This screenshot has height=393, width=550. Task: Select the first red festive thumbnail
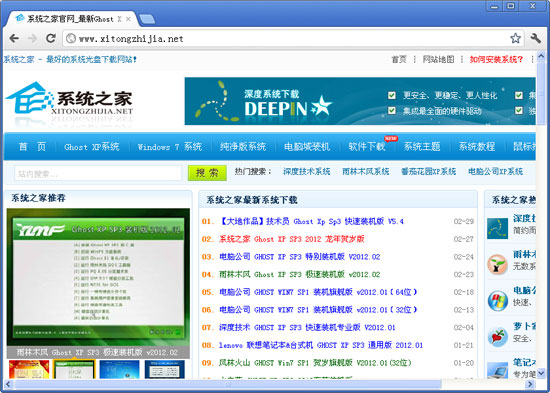coord(29,369)
